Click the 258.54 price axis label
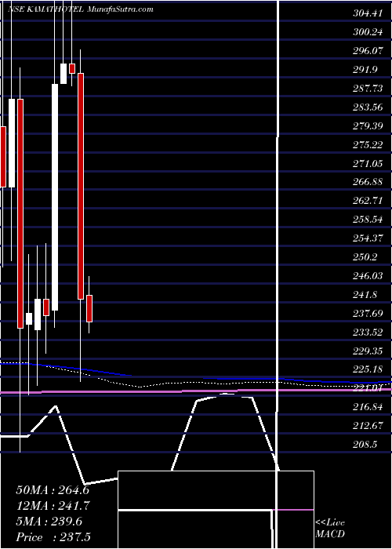The width and height of the screenshot is (392, 549). tap(368, 220)
